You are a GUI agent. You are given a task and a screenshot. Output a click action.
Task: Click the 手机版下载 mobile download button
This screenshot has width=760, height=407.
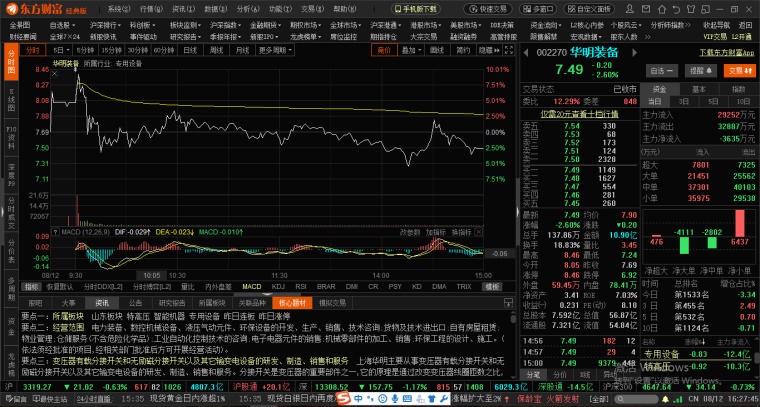[416, 9]
